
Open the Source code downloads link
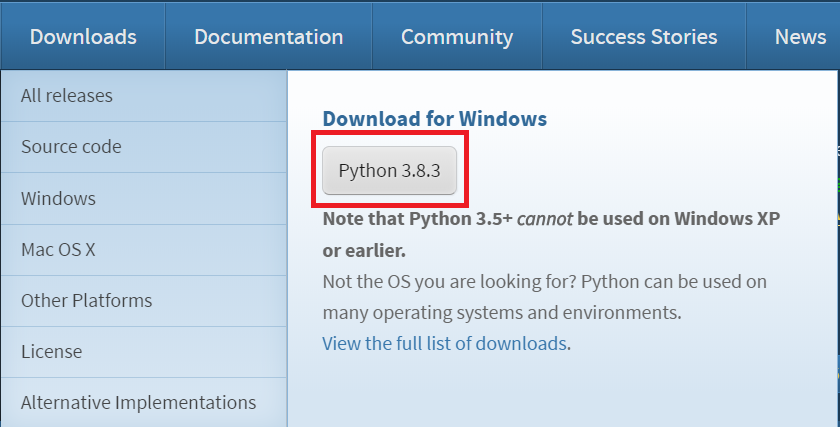pos(71,147)
